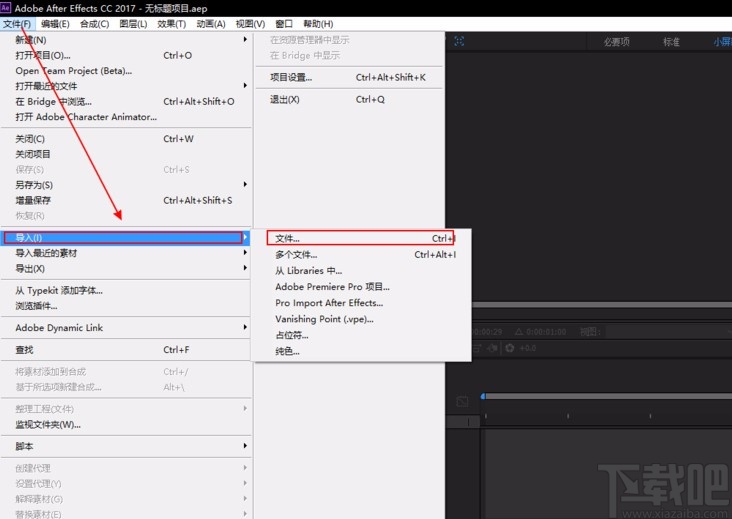
Task: Open the 帮助(H) menu
Action: click(318, 24)
